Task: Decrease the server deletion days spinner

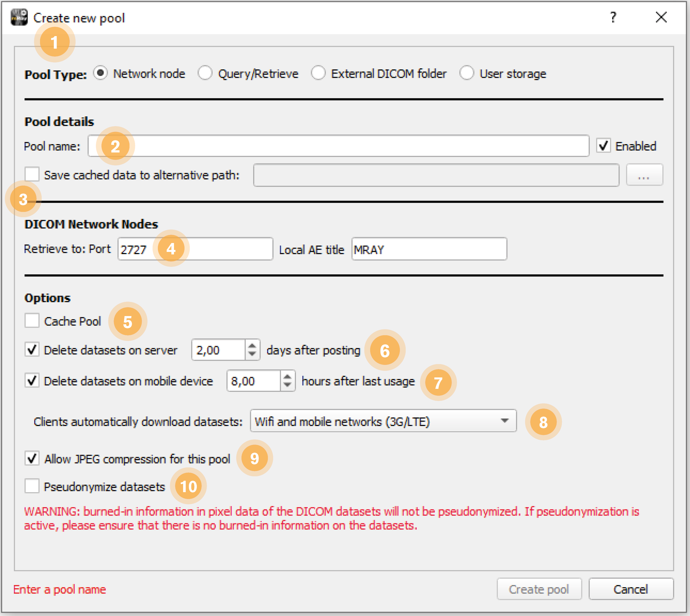Action: coord(252,354)
